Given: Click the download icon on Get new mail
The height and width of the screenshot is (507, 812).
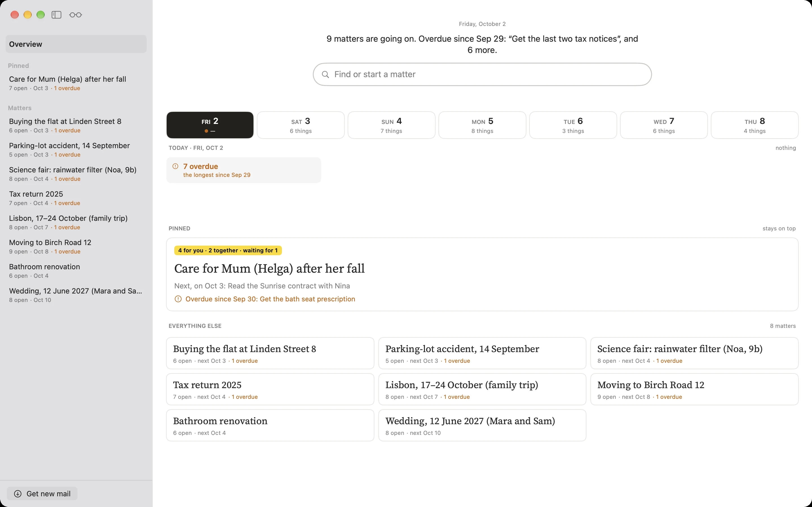Looking at the screenshot, I should [x=18, y=493].
